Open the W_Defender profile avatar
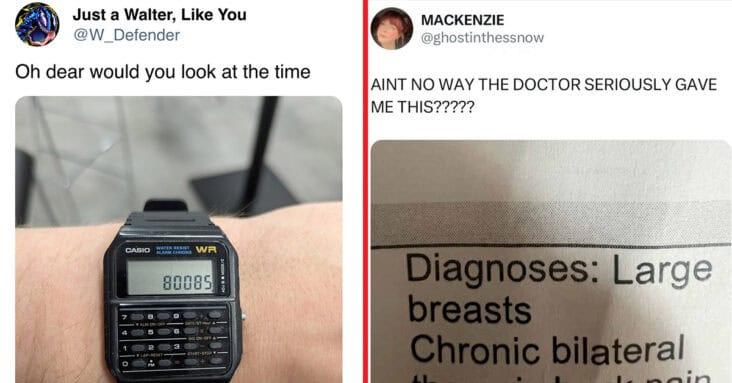Viewport: 732px width, 383px height. [37, 24]
